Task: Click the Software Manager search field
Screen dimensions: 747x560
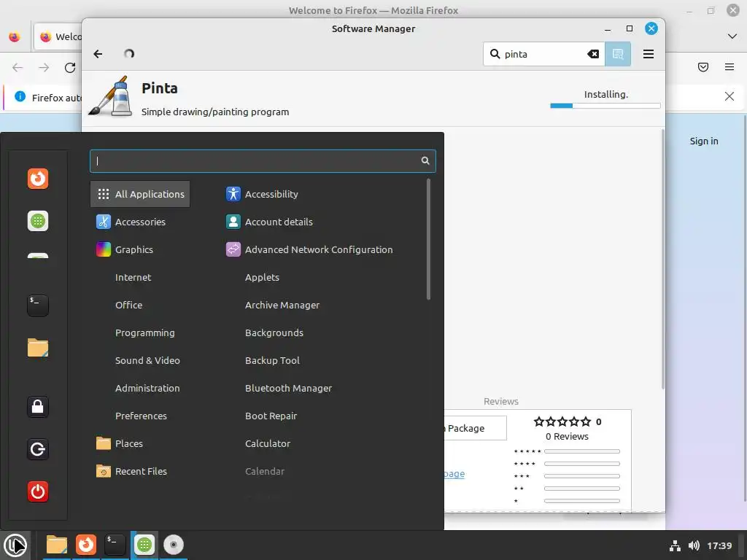Action: click(x=544, y=54)
